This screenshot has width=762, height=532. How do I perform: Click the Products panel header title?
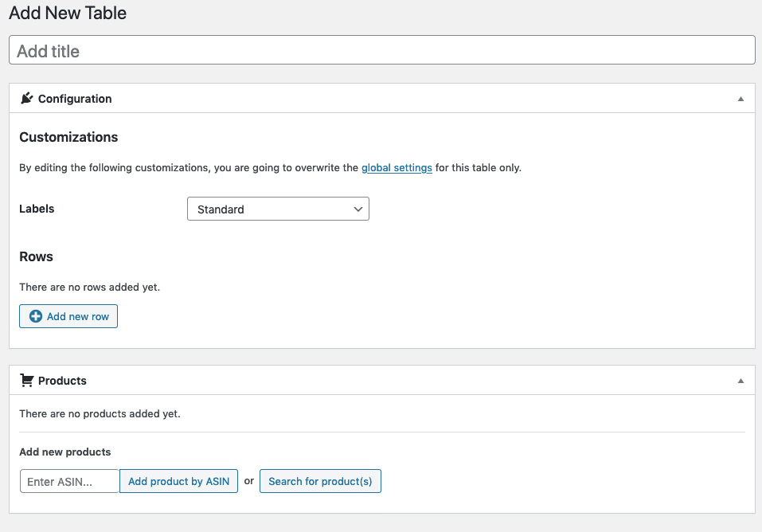(62, 381)
